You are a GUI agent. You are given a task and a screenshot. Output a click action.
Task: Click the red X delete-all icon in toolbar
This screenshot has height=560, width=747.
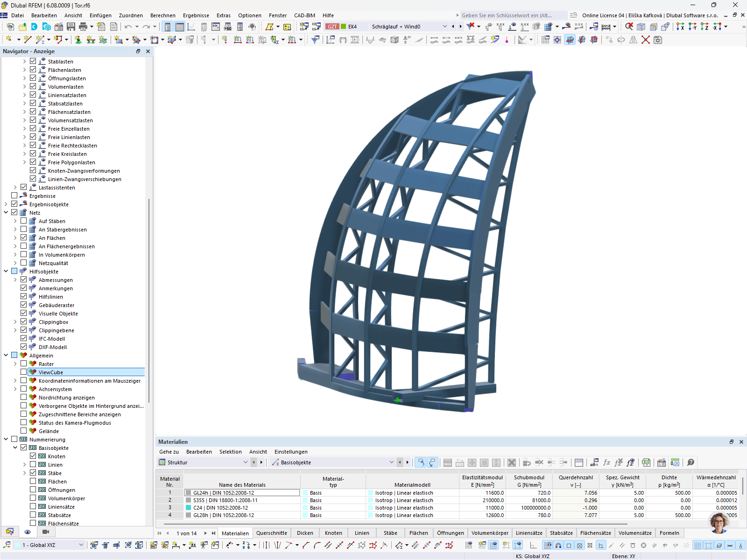(x=646, y=40)
